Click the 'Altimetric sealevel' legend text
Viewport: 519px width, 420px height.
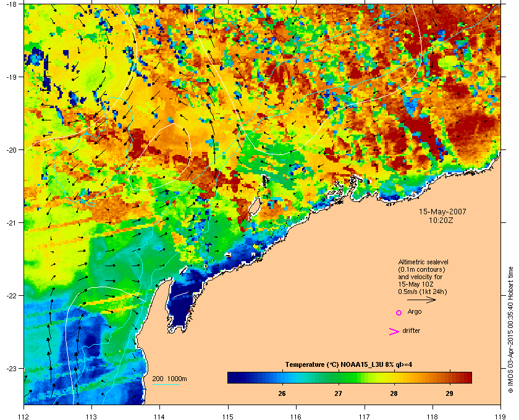[x=423, y=262]
